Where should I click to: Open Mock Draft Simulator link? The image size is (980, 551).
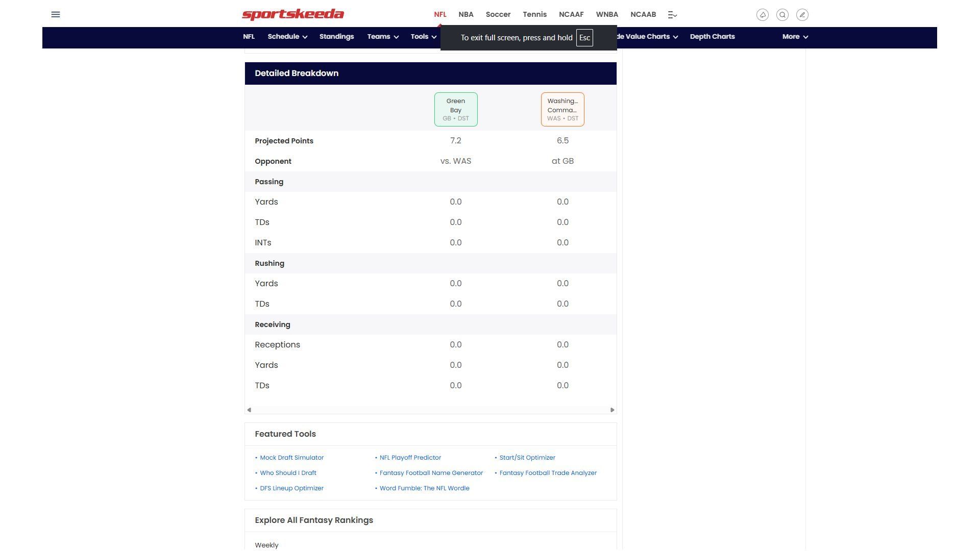pyautogui.click(x=291, y=458)
